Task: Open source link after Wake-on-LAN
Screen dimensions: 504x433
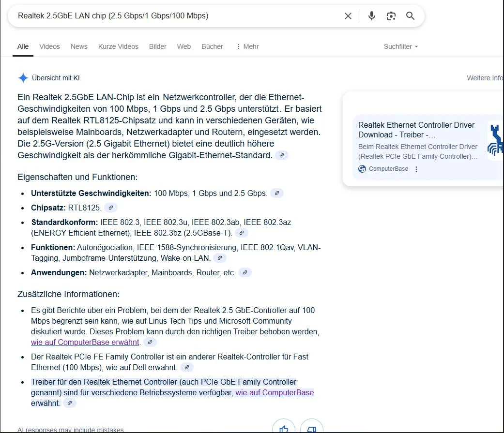Action: [x=220, y=258]
